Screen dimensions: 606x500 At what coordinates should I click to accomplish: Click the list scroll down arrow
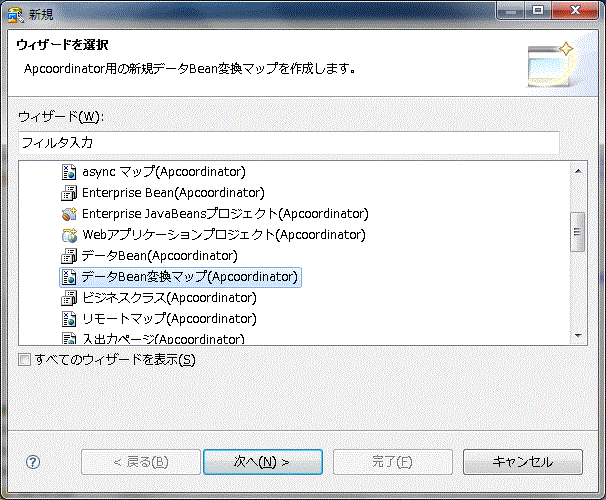(578, 336)
